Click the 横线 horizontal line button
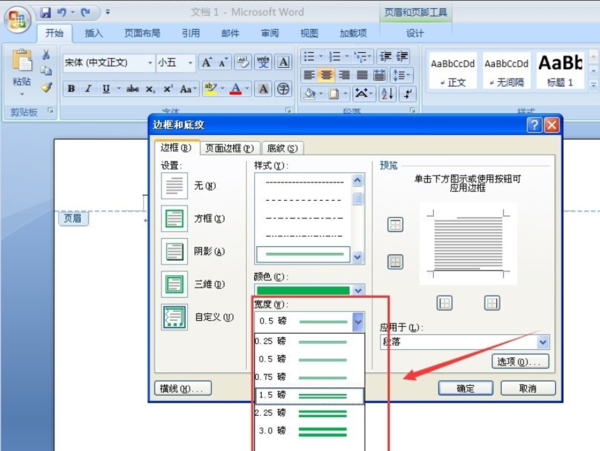This screenshot has height=451, width=600. [183, 389]
